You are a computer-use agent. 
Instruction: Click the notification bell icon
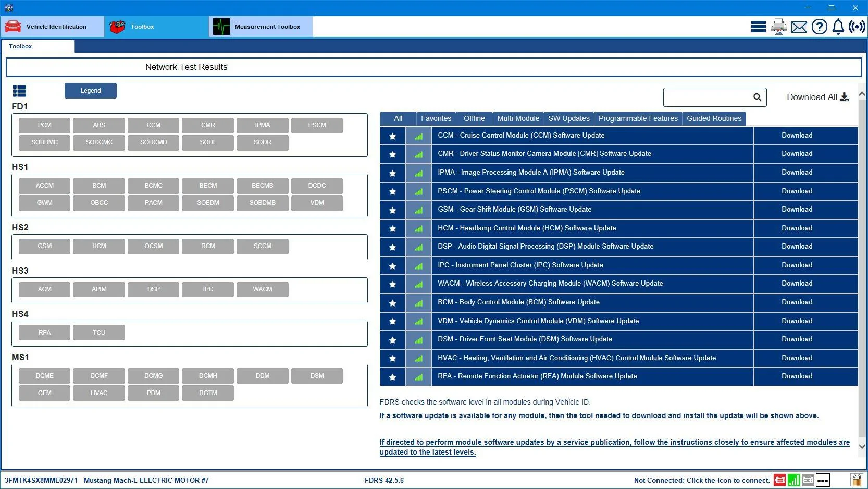click(838, 27)
